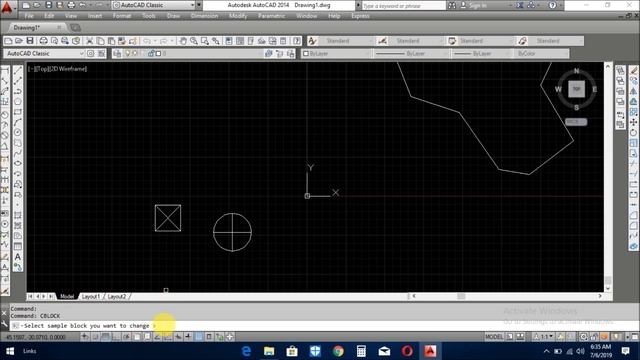Click the Rotate tool in Modify toolbar

(633, 132)
